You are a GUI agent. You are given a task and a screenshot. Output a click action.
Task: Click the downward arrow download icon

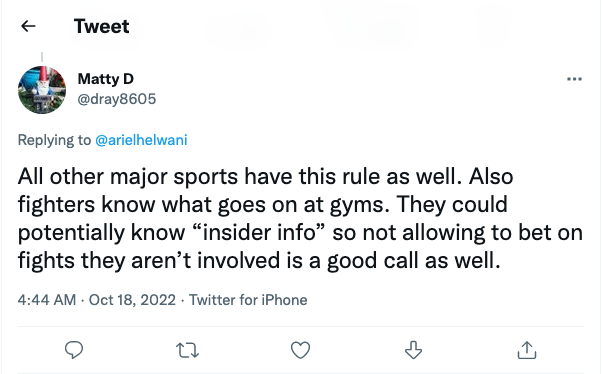(413, 349)
